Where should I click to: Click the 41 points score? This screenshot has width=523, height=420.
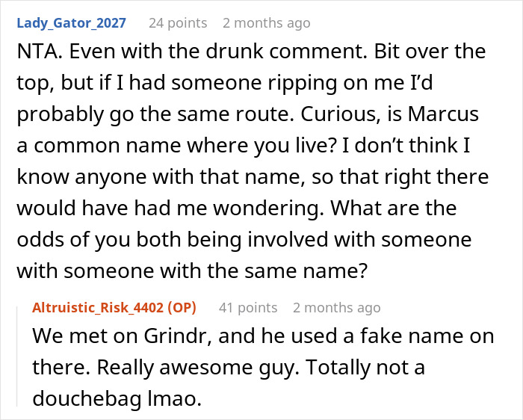pyautogui.click(x=247, y=307)
